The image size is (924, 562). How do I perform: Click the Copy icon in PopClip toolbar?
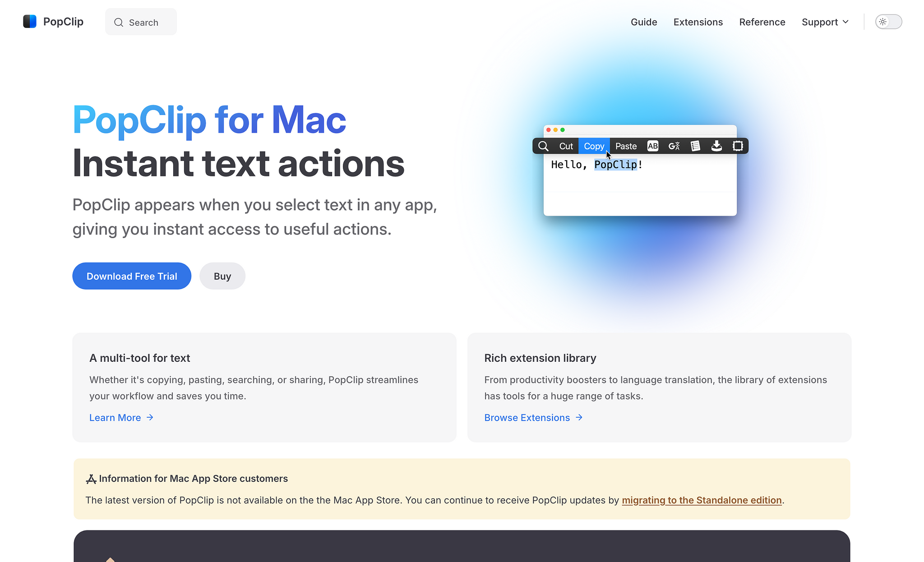(x=593, y=146)
